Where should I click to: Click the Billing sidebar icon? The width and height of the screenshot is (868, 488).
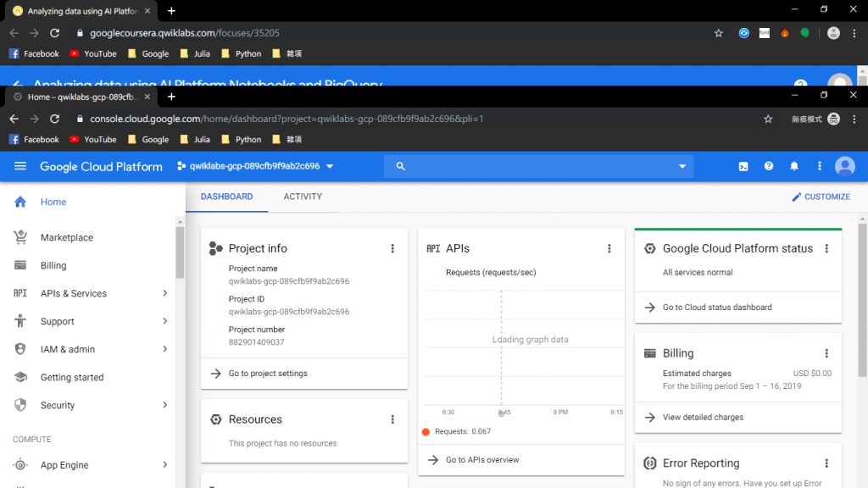click(x=20, y=265)
